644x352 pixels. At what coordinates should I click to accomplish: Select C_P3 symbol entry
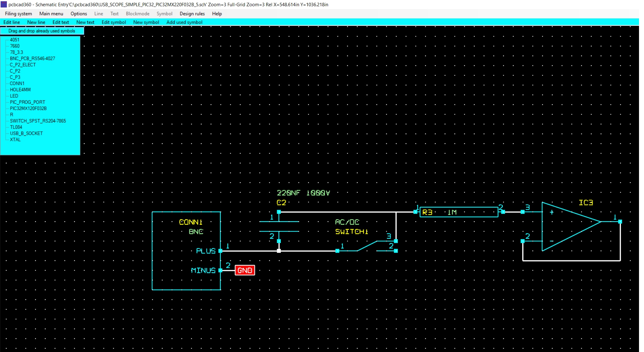(15, 77)
